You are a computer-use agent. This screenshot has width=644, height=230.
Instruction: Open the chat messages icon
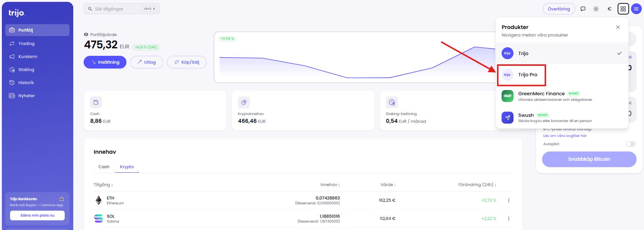pyautogui.click(x=583, y=9)
